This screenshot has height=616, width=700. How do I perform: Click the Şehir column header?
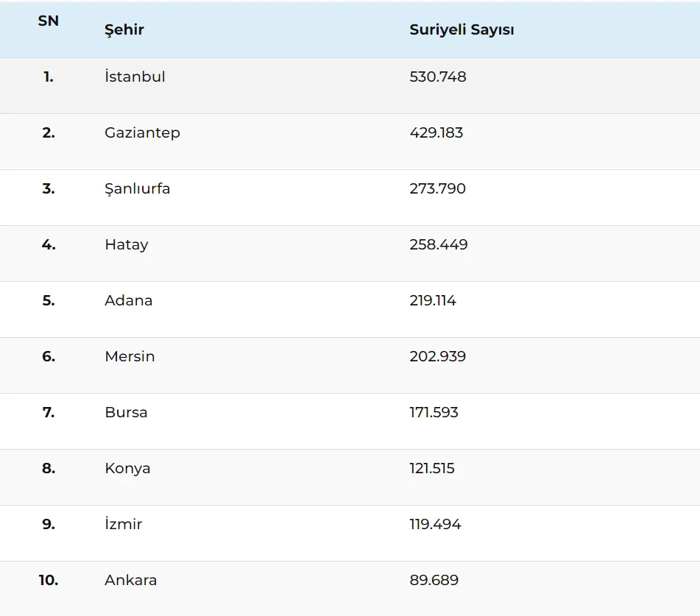pos(124,30)
